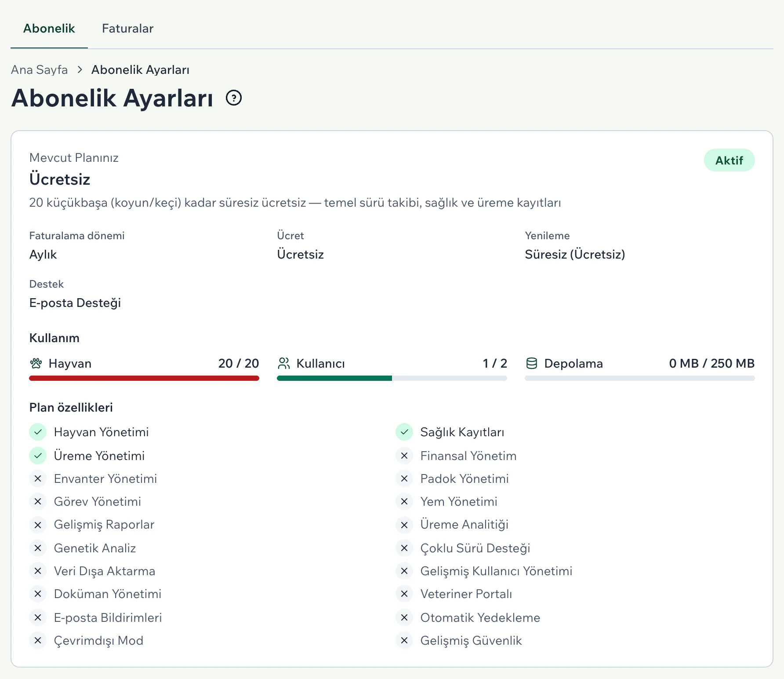Click the green Kullanıcı usage progress bar
Screen dimensions: 784x679
tap(392, 378)
